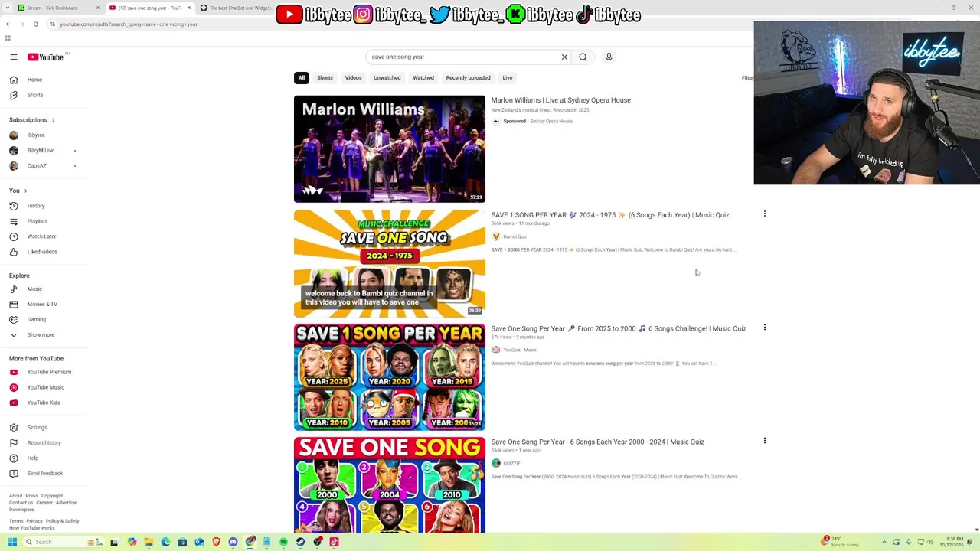The width and height of the screenshot is (980, 551).
Task: Open YouQuiz - Music channel link
Action: pos(520,350)
